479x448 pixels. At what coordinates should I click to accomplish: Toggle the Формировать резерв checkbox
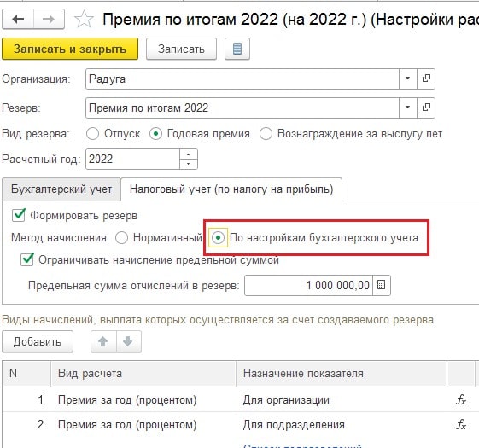[19, 215]
